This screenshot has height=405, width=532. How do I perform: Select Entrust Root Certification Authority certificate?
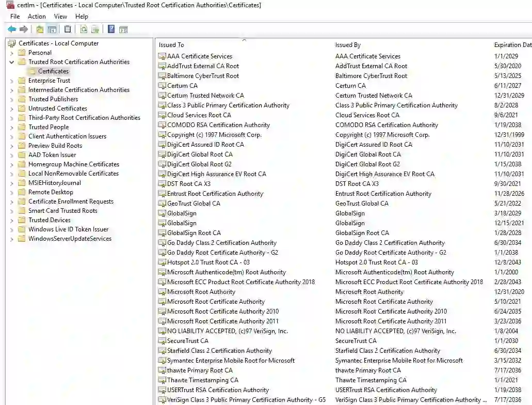(x=215, y=194)
